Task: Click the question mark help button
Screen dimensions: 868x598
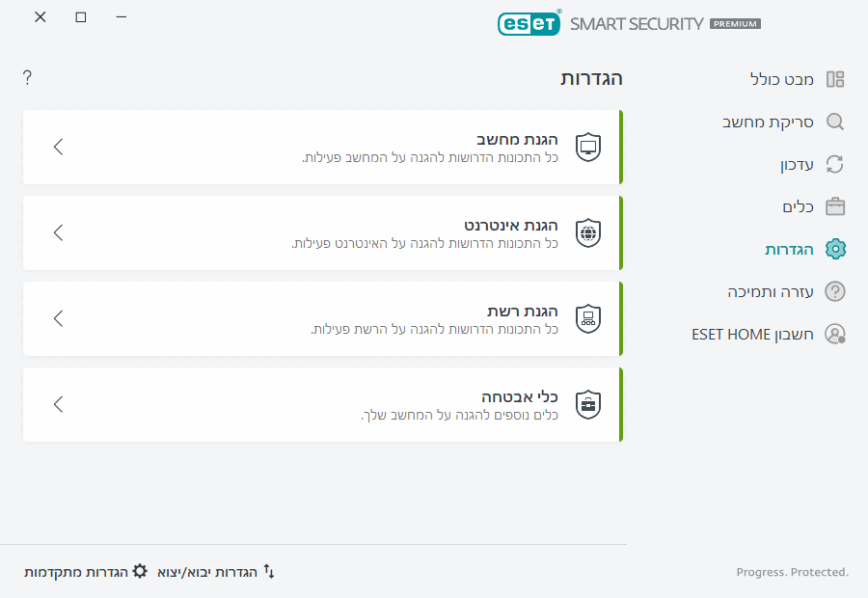Action: click(x=27, y=77)
